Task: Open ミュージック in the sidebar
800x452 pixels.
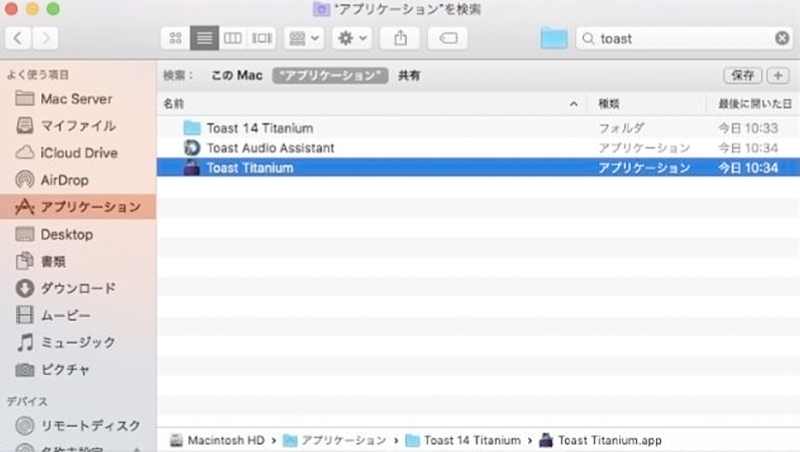Action: (x=78, y=342)
